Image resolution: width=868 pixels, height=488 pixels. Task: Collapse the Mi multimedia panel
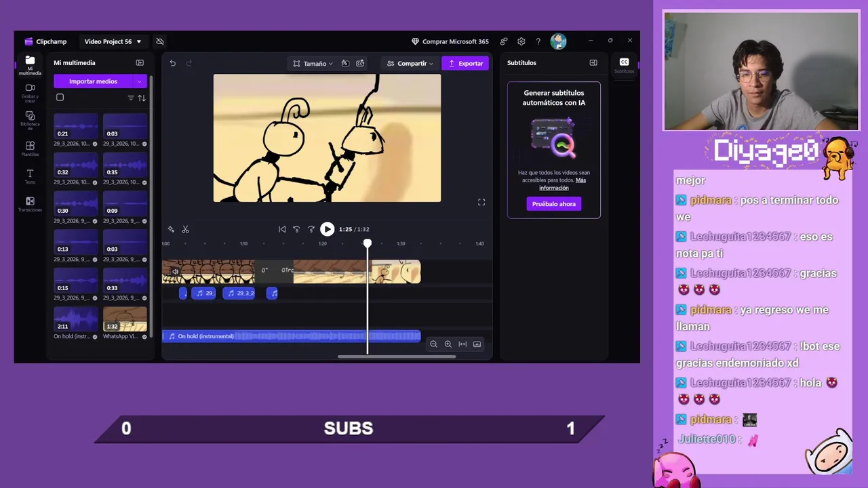[140, 63]
